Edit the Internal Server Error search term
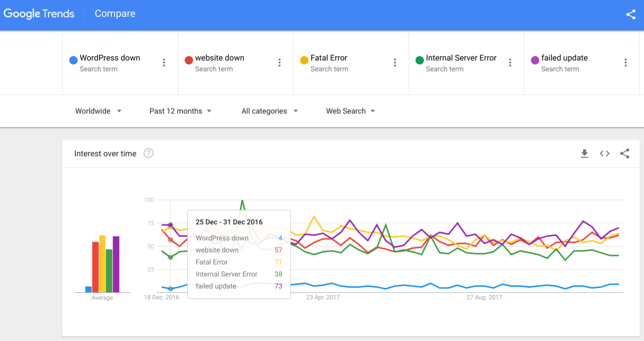The image size is (644, 341). tap(461, 58)
